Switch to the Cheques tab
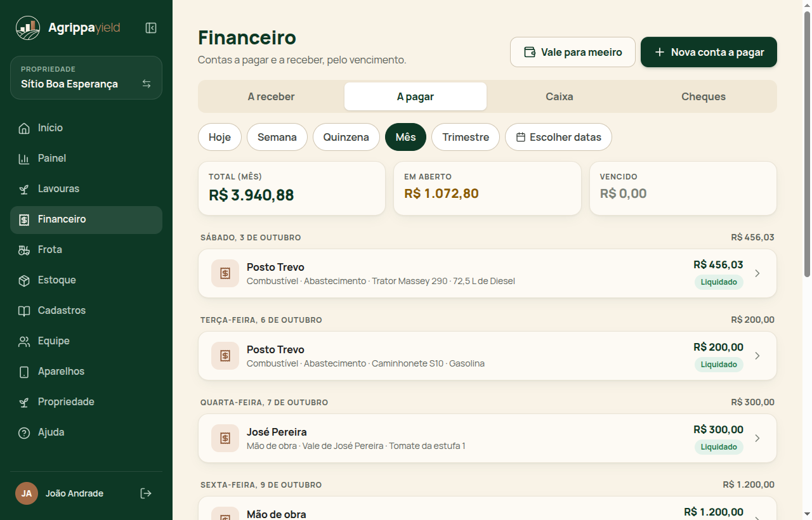812x520 pixels. [704, 96]
